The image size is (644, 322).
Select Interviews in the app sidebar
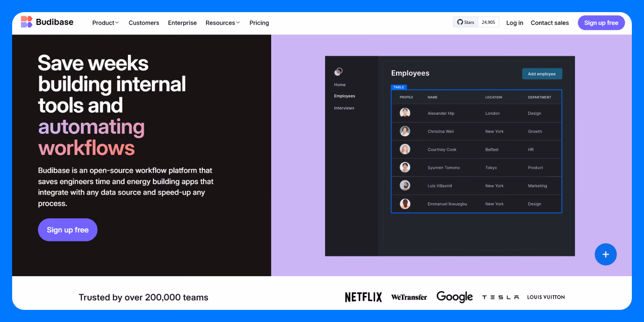click(344, 108)
